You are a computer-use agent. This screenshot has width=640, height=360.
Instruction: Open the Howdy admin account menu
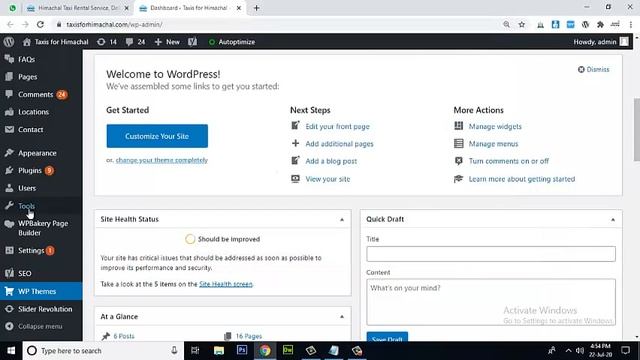coord(600,42)
